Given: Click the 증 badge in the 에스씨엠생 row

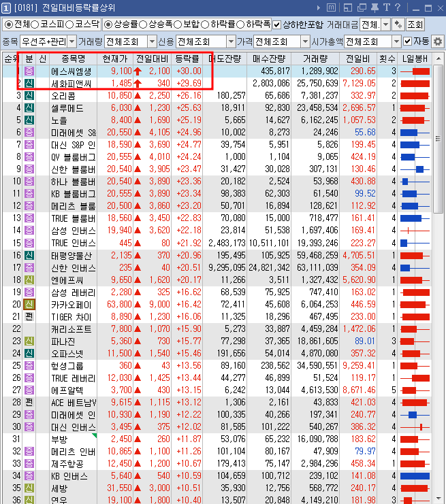Looking at the screenshot, I should (x=29, y=71).
